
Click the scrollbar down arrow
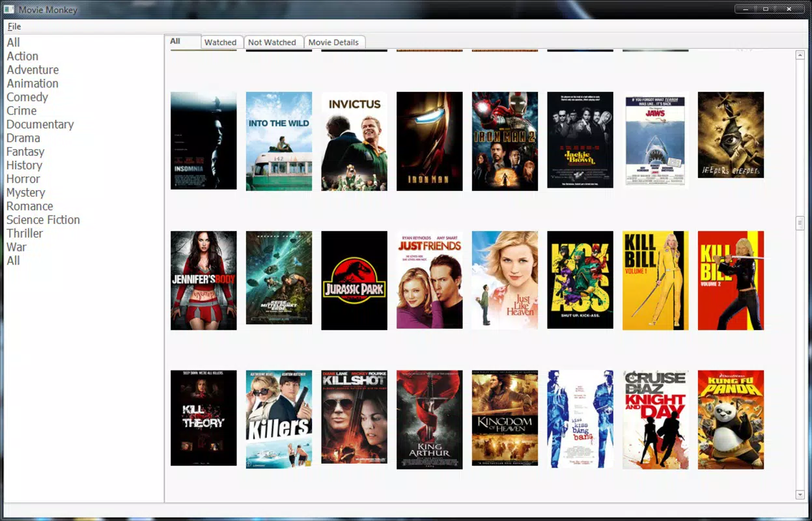pyautogui.click(x=800, y=495)
